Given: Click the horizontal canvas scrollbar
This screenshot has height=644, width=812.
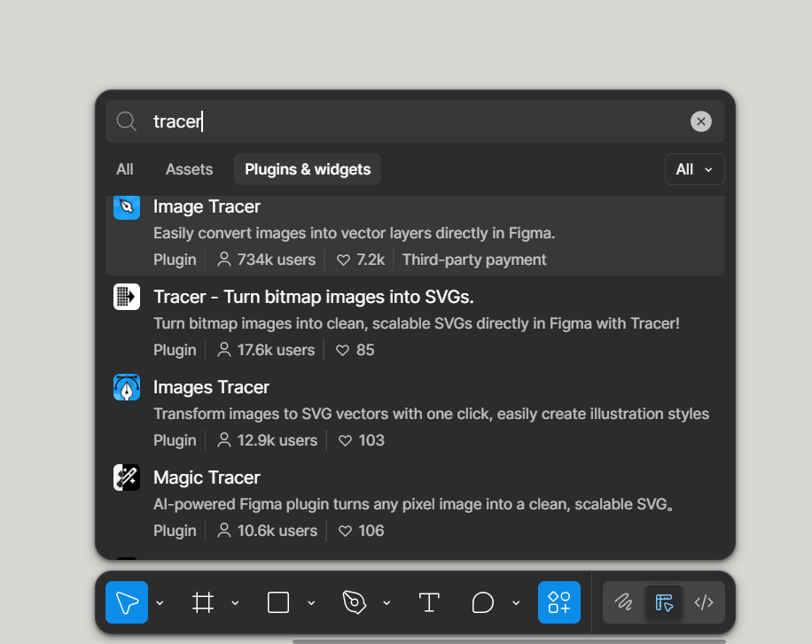Looking at the screenshot, I should 509,641.
